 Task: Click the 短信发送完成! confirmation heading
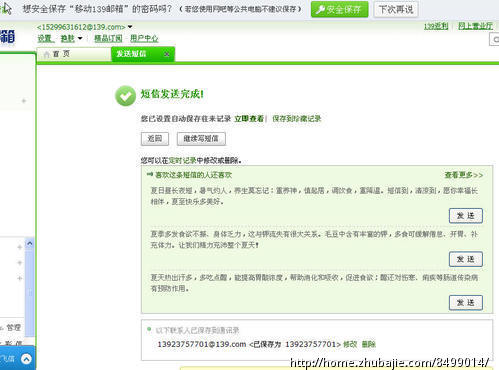coord(172,94)
